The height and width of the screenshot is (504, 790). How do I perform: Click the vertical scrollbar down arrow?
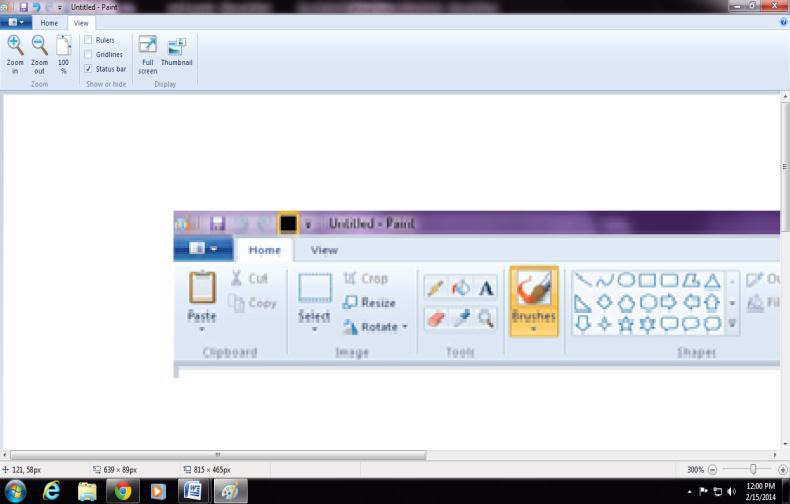[x=785, y=445]
